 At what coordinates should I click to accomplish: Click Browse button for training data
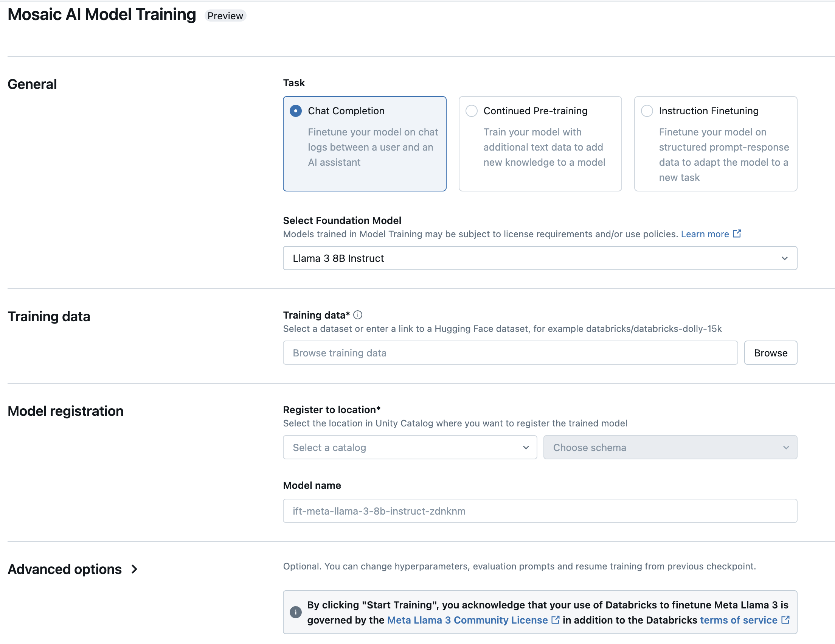coord(771,352)
